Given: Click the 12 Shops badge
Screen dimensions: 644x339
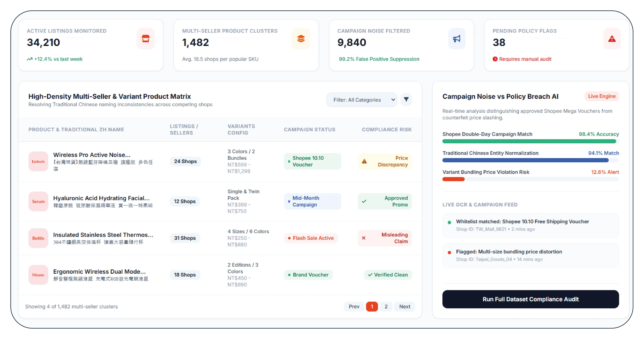Looking at the screenshot, I should point(185,201).
